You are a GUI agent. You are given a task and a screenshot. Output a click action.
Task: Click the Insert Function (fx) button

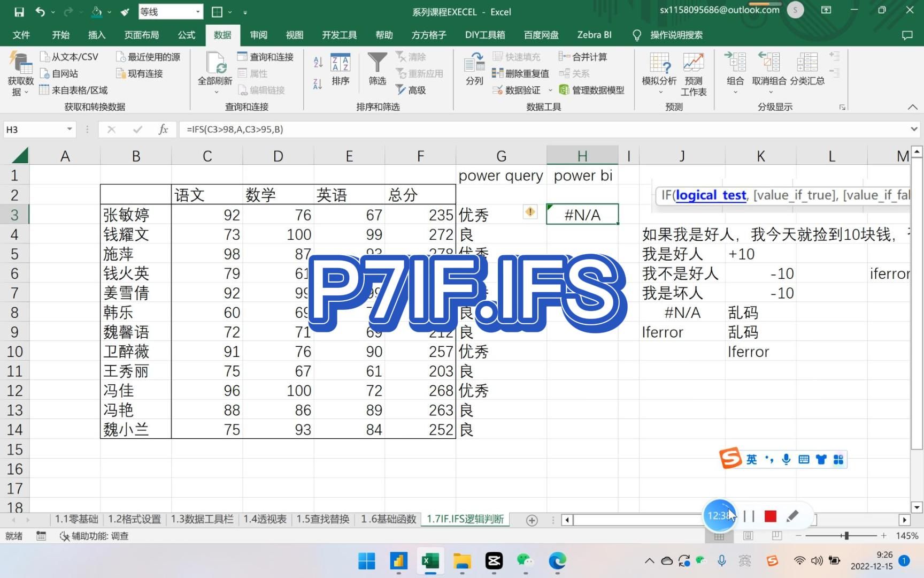click(x=164, y=129)
